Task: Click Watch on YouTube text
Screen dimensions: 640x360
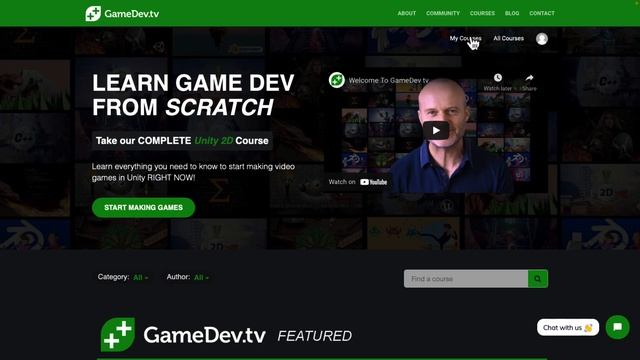Action: [358, 182]
